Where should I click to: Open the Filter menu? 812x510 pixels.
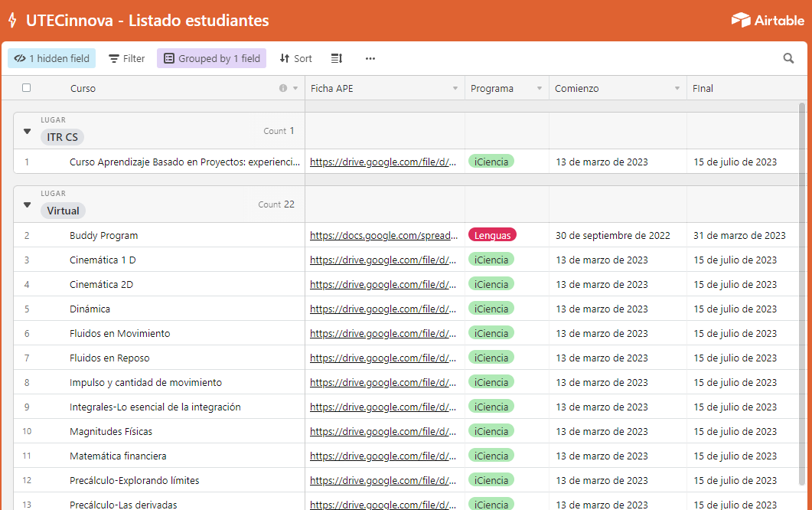click(126, 58)
